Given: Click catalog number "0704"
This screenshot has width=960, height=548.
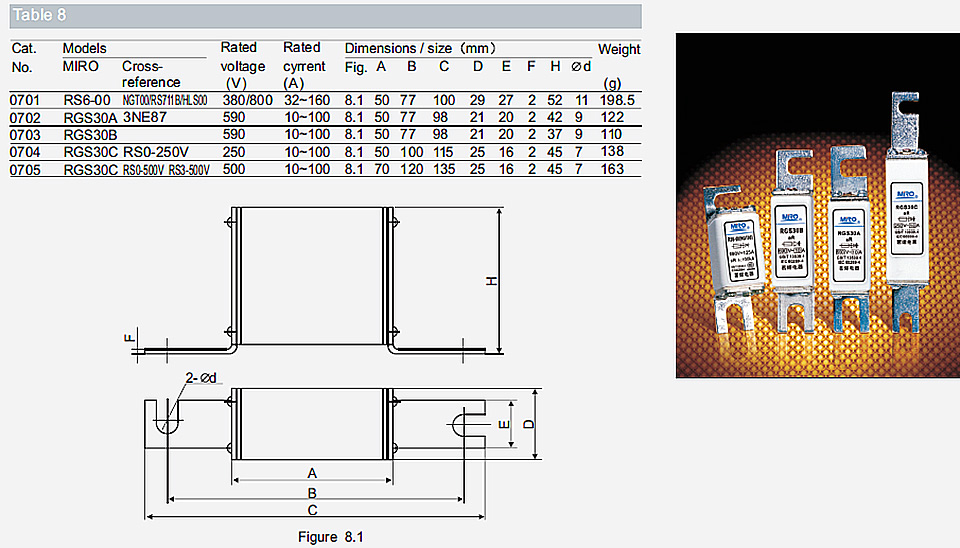Looking at the screenshot, I should 24,152.
